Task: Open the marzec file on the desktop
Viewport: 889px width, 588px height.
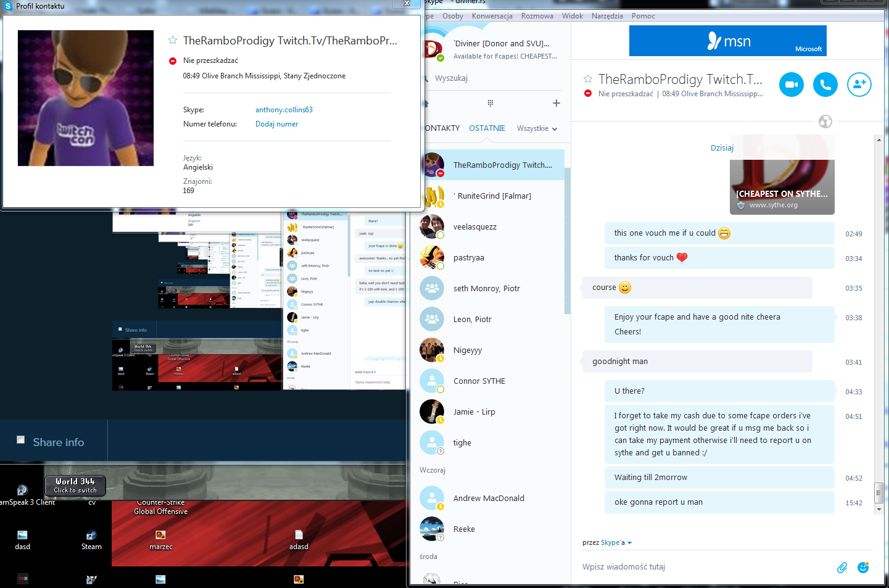Action: click(161, 539)
